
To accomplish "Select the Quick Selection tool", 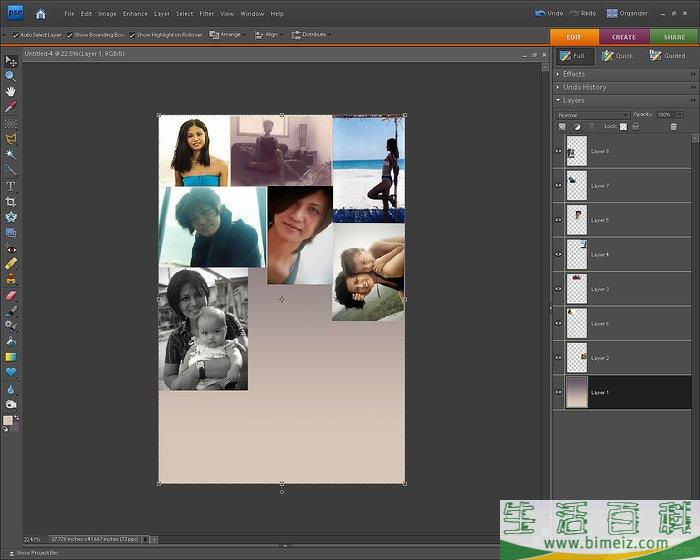I will point(11,170).
